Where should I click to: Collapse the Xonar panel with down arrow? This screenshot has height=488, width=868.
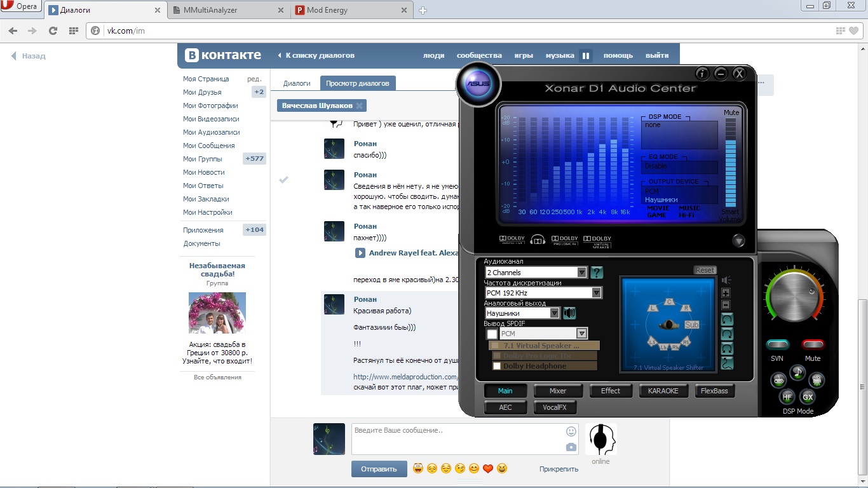pos(738,241)
